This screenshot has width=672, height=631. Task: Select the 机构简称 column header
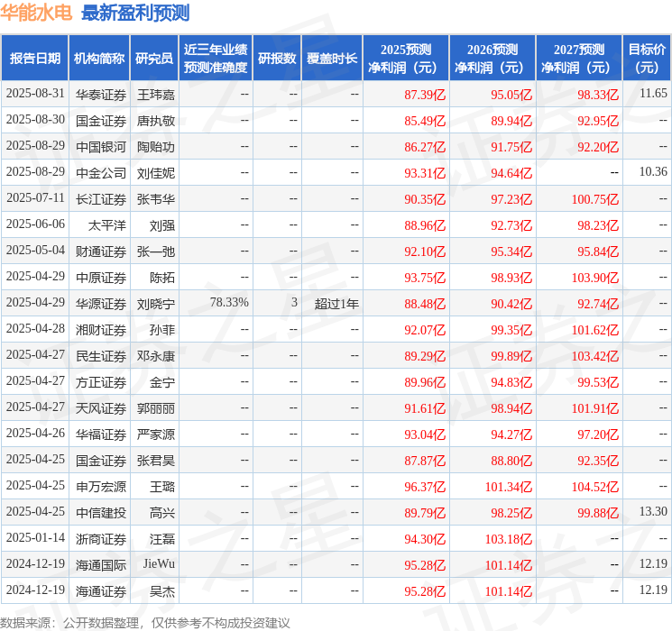[99, 58]
